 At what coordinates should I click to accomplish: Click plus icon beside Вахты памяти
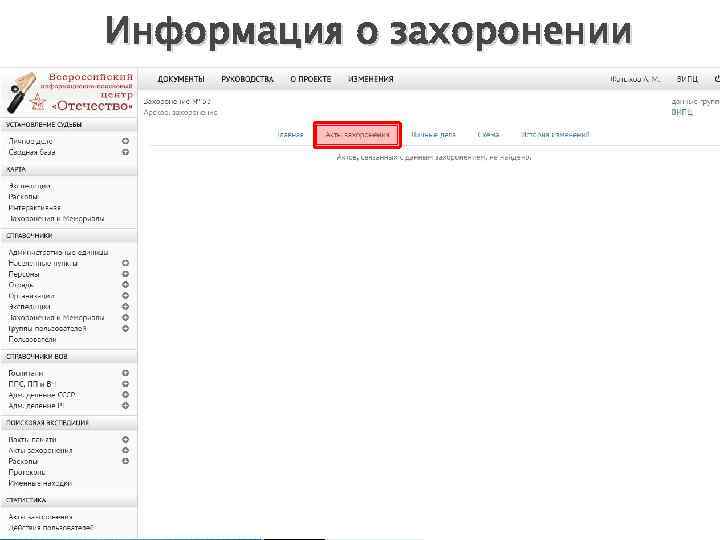coord(125,439)
